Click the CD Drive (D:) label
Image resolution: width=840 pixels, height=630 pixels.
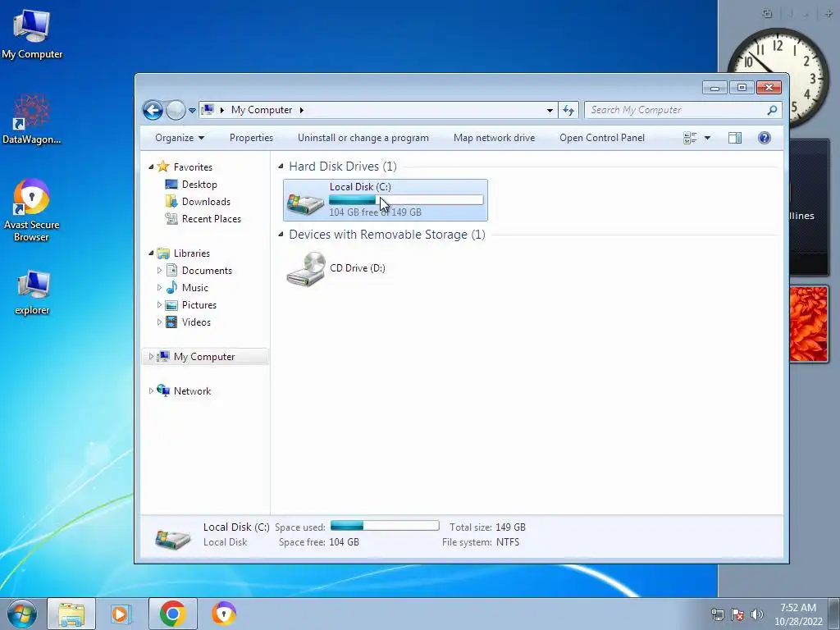pos(358,268)
